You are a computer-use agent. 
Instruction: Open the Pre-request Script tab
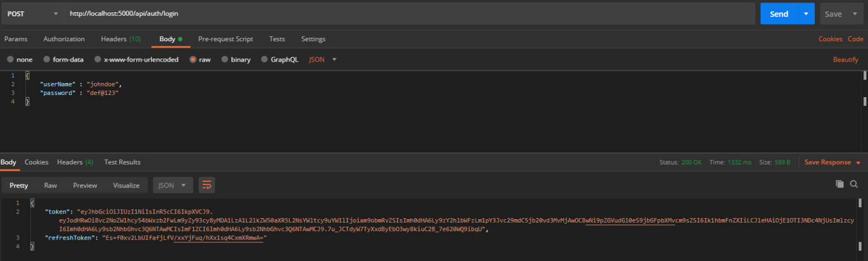coord(225,39)
